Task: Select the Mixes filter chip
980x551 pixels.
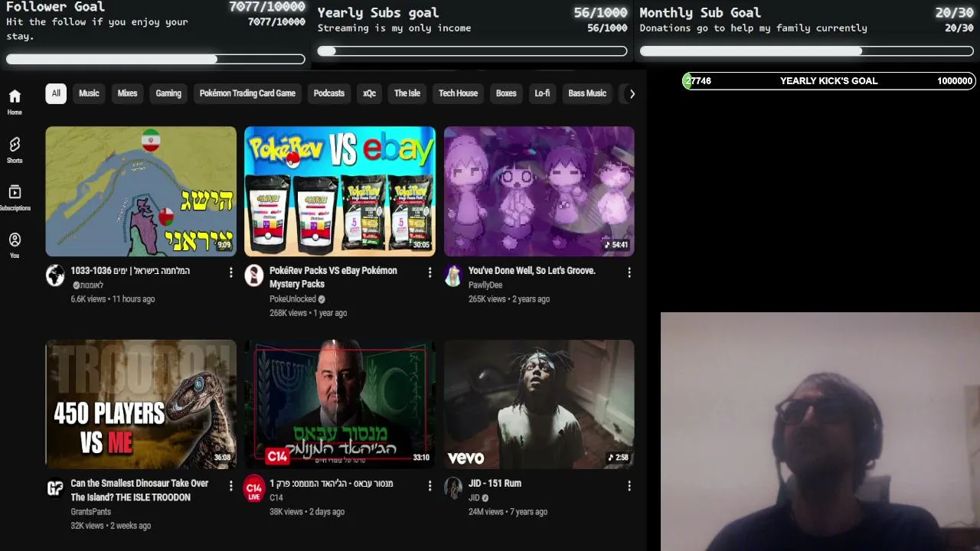Action: [x=127, y=93]
